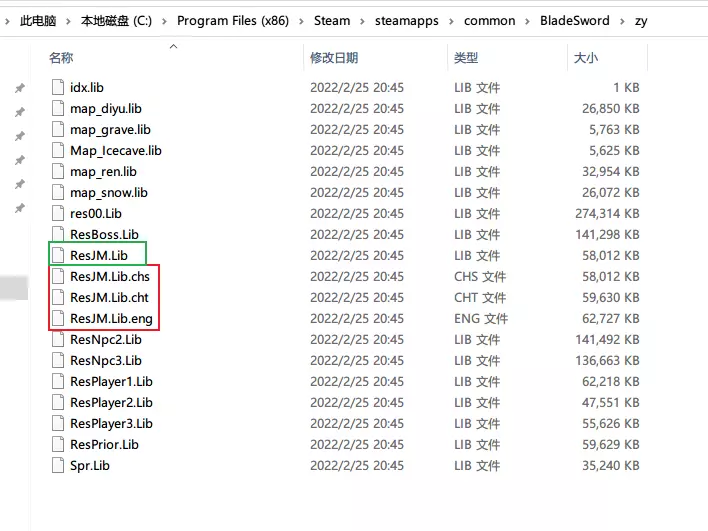Click the zy breadcrumb folder
Screen dimensions: 708x531
click(x=641, y=21)
